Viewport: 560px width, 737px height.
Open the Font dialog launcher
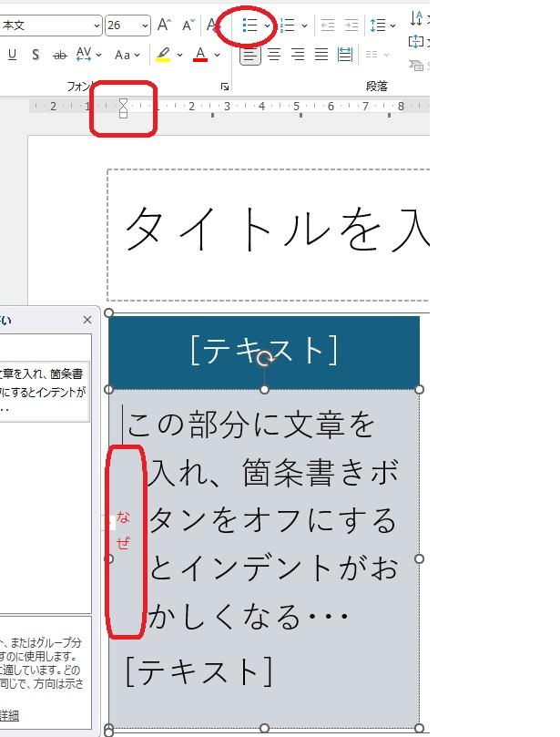tap(224, 87)
